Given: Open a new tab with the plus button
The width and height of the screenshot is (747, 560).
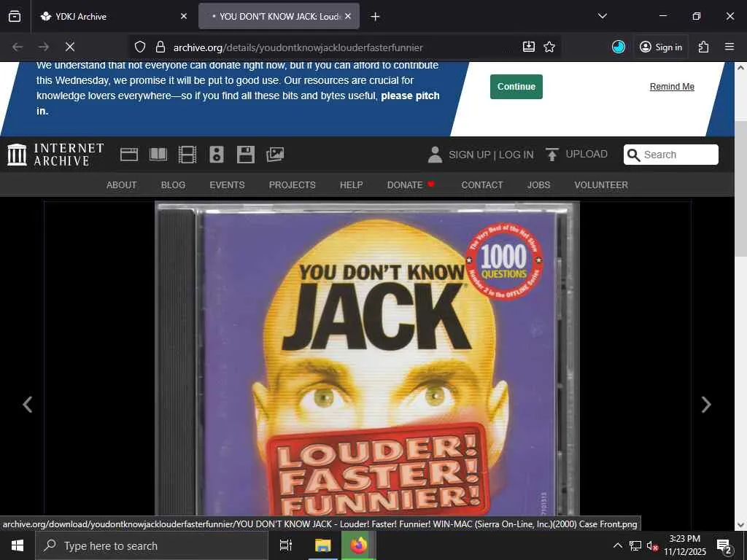Looking at the screenshot, I should point(375,17).
